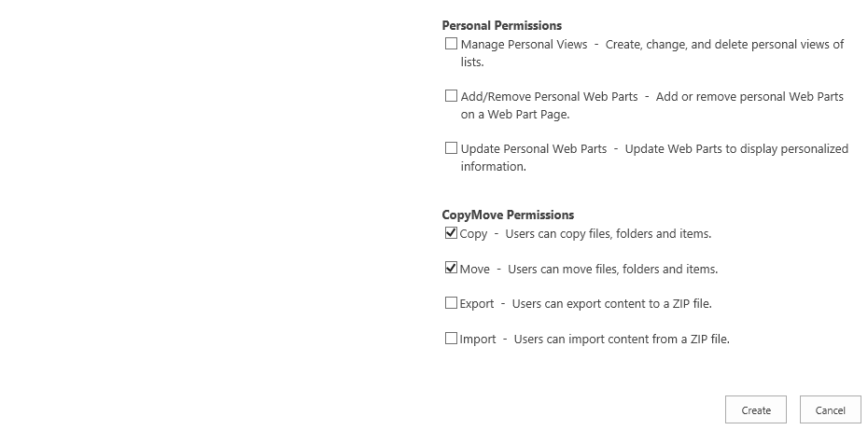
Task: Click the 'CopyMove Permissions' section heading
Action: coord(508,215)
